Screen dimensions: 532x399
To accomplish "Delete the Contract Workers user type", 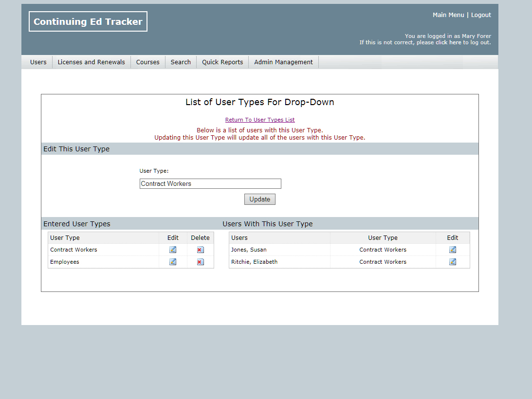I will pos(200,250).
